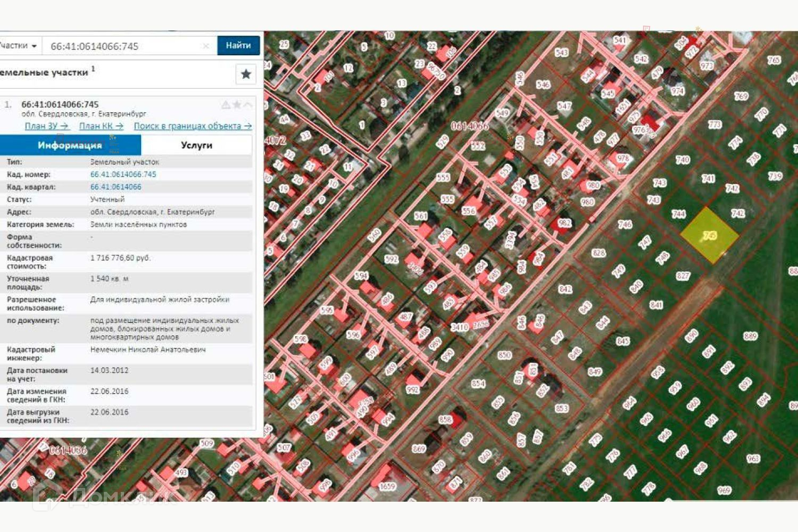Open the План ЗУ link
Screen dimensions: 798x532
pos(47,126)
